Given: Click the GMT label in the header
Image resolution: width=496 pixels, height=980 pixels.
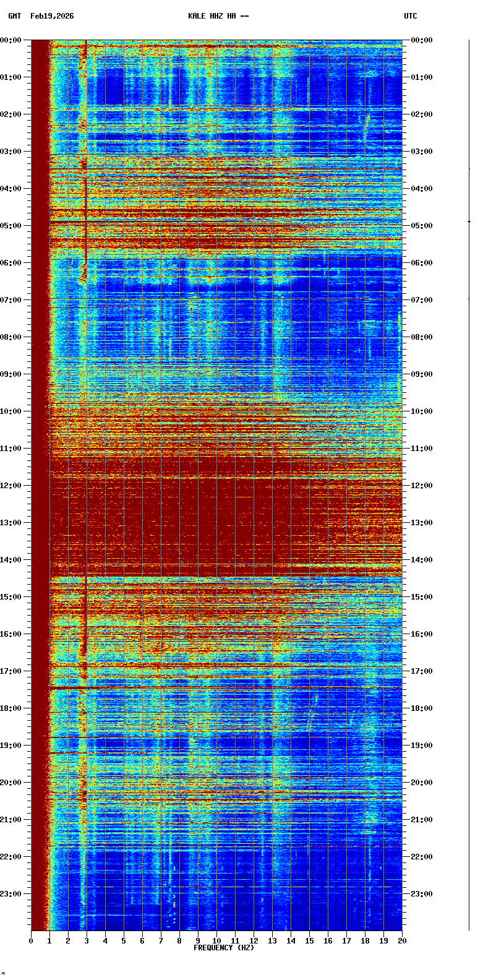Looking at the screenshot, I should tap(14, 16).
